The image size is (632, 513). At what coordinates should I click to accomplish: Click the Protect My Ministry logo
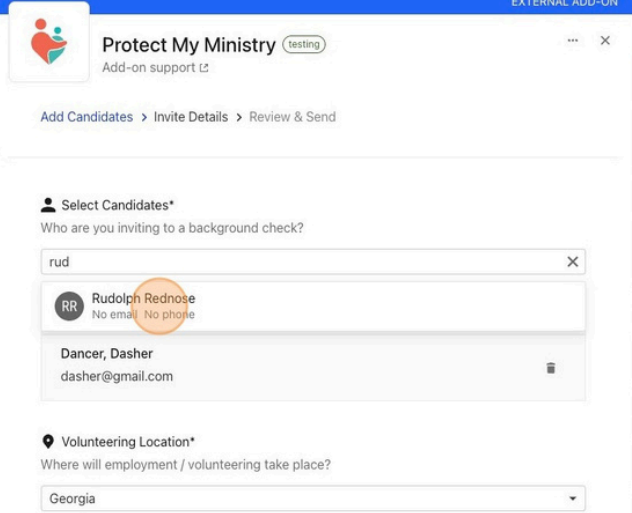click(x=49, y=42)
